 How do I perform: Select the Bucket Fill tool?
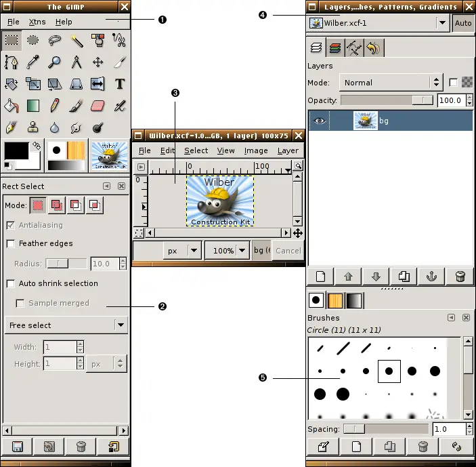click(x=12, y=106)
